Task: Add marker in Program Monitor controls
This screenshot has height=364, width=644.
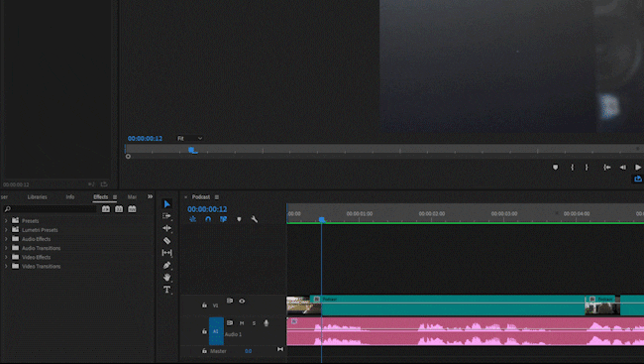Action: 555,167
